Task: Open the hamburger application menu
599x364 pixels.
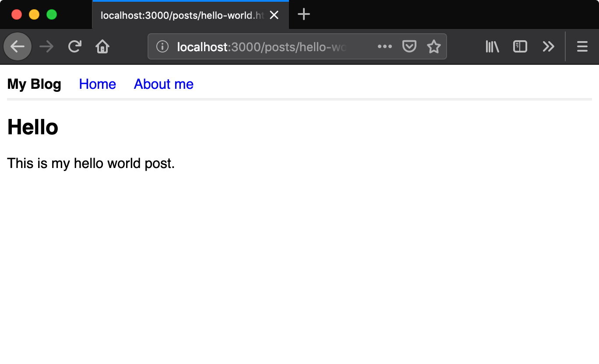Action: pyautogui.click(x=582, y=46)
